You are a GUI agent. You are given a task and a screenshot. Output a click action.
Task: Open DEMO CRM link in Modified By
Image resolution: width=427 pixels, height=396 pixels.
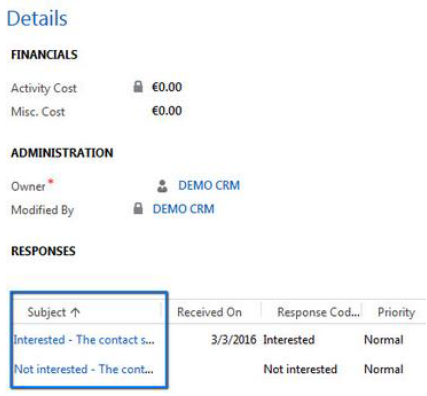tap(183, 209)
